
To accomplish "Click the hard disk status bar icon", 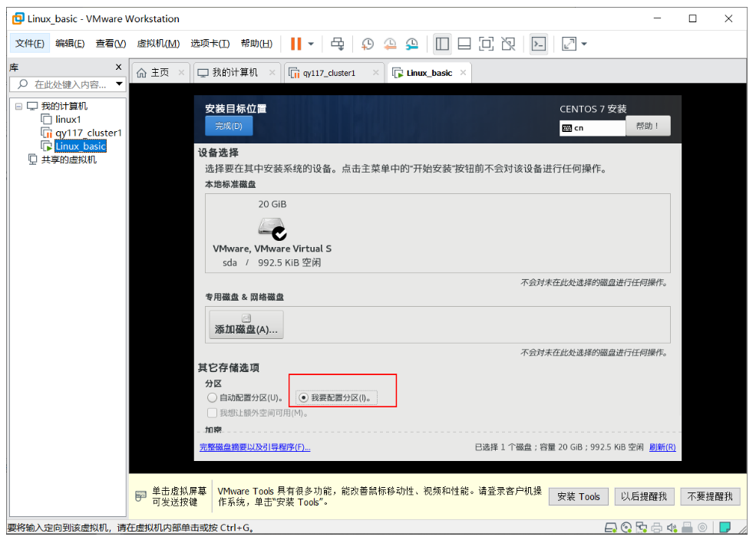I will click(611, 528).
